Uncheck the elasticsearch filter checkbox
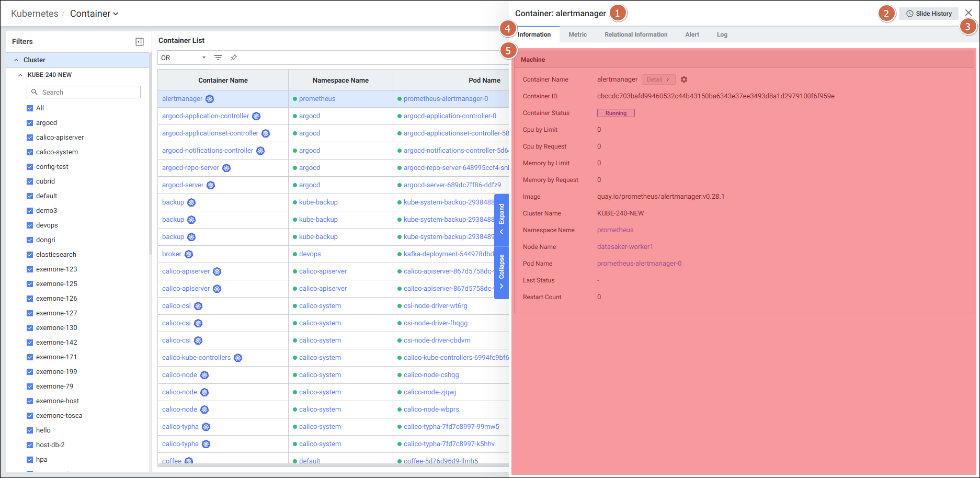The height and width of the screenshot is (478, 980). pyautogui.click(x=30, y=255)
